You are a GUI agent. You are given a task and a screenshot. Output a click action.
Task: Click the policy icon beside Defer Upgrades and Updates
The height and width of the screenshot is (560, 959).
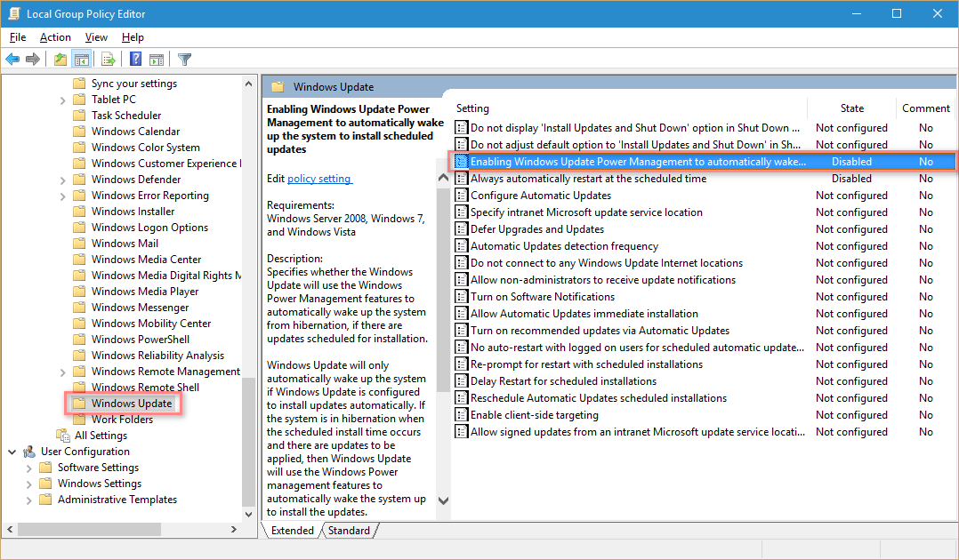tap(461, 229)
